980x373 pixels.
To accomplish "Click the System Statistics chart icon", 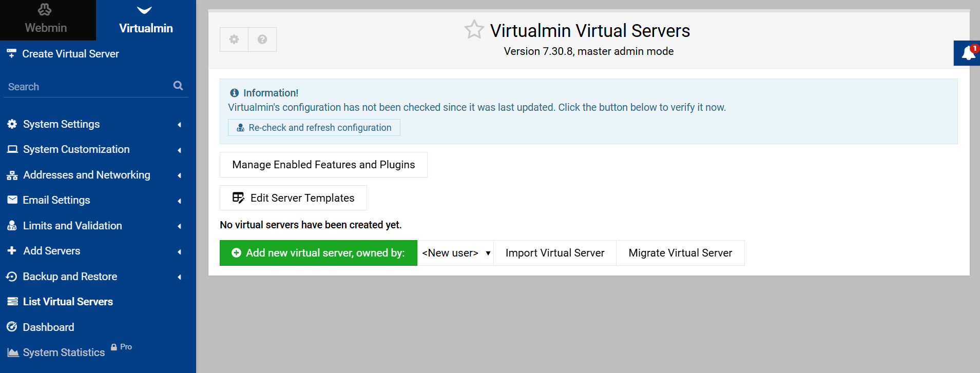I will tap(13, 352).
